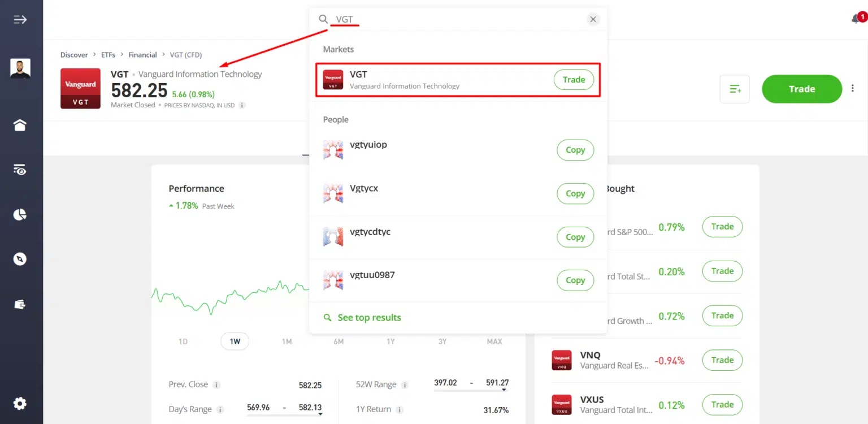Viewport: 868px width, 424px height.
Task: Open the notifications bell icon
Action: 856,19
